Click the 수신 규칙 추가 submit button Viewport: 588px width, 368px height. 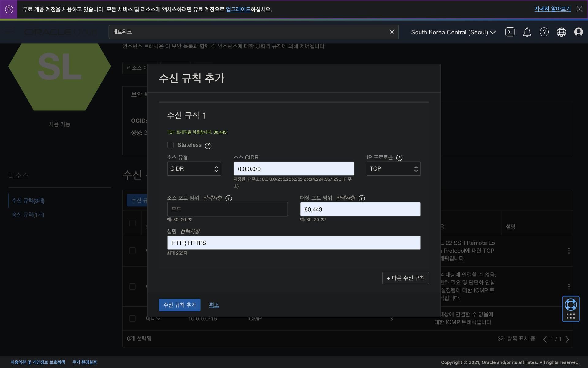(x=179, y=305)
